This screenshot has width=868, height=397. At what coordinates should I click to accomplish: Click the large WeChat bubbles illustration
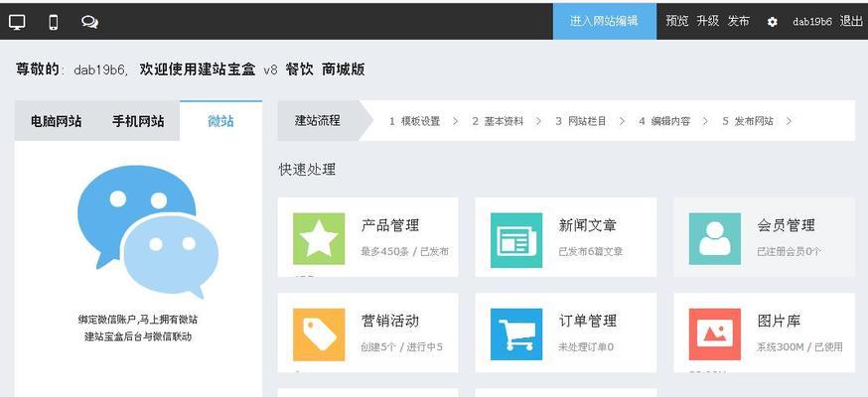tap(147, 231)
